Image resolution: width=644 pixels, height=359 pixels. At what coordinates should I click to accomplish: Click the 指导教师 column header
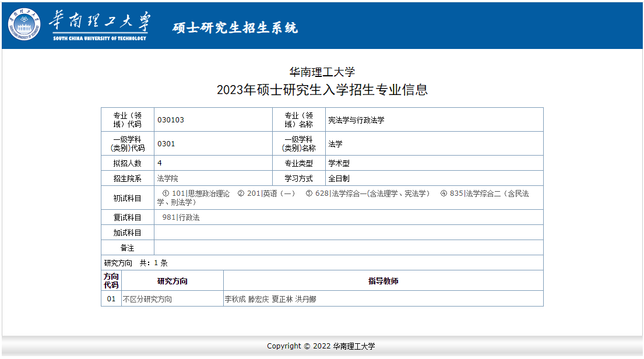(383, 280)
